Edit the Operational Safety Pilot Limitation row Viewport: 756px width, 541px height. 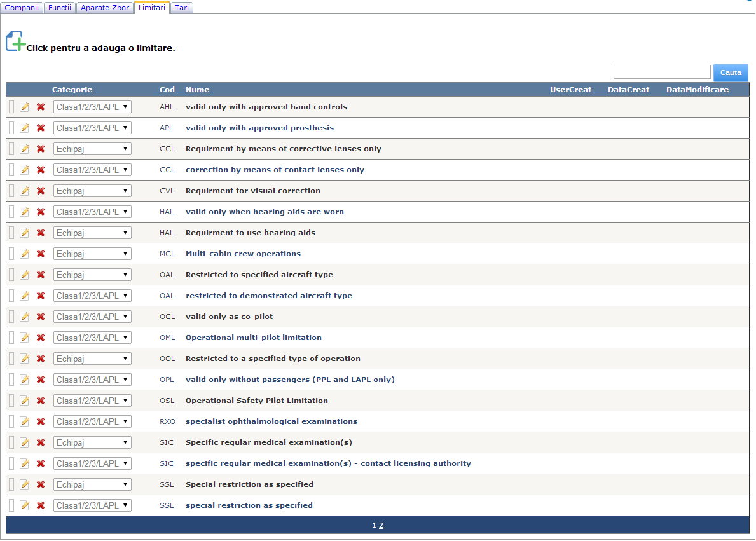pos(25,401)
